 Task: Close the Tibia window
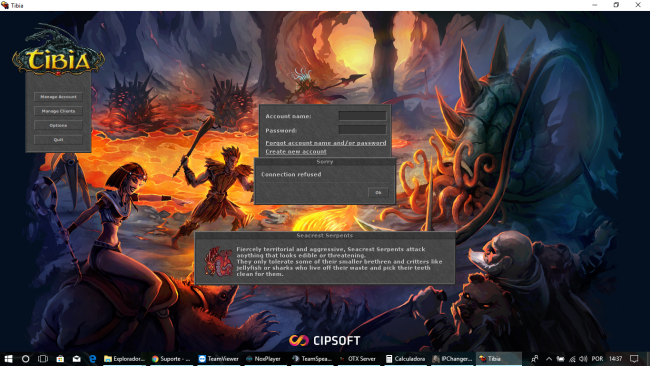pos(638,5)
